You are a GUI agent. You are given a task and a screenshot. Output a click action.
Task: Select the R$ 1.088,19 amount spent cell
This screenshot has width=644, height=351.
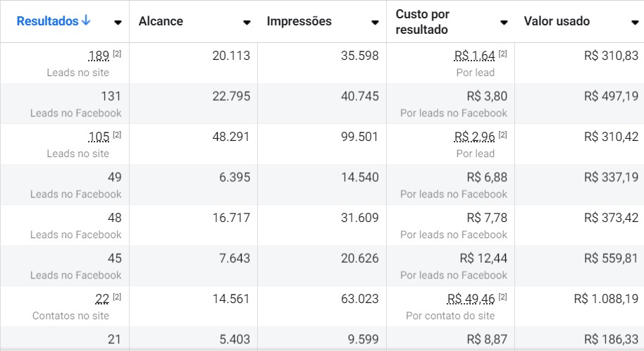pyautogui.click(x=606, y=299)
